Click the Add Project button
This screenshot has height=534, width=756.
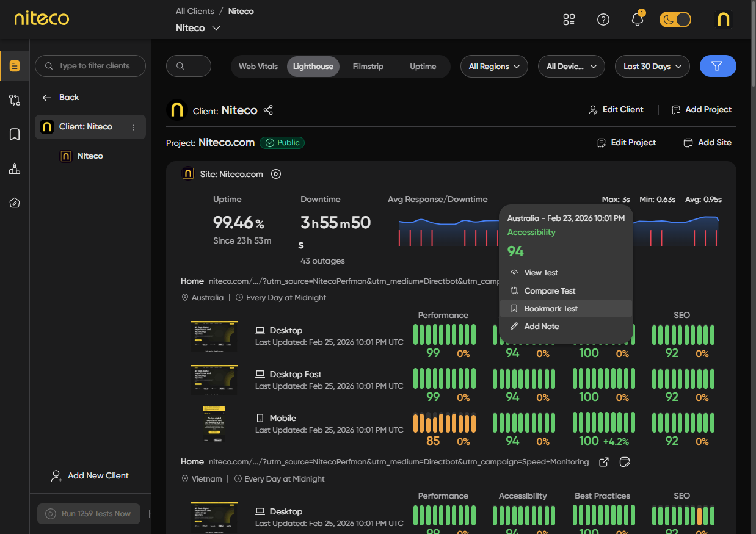(x=701, y=110)
